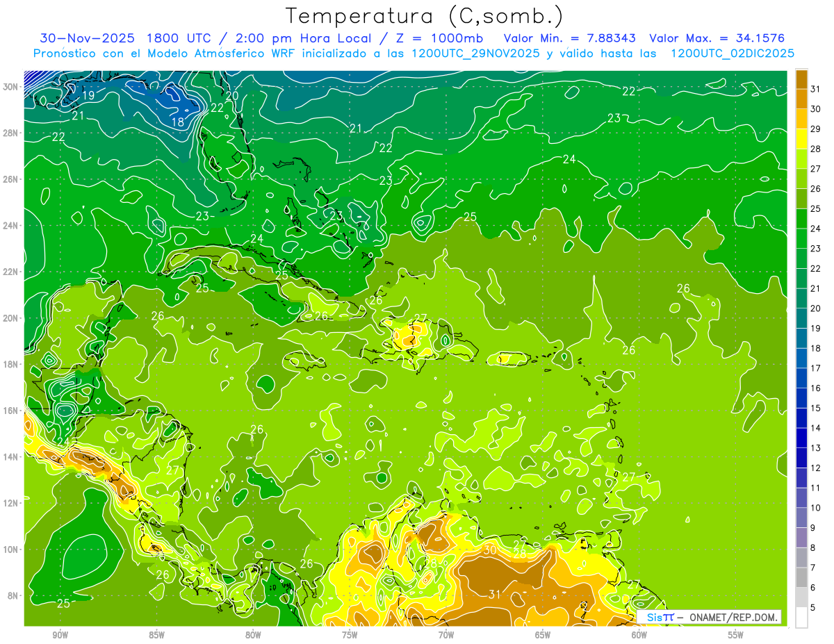834x644 pixels.
Task: Click the "16N" latitude axis label
Action: [x=11, y=411]
